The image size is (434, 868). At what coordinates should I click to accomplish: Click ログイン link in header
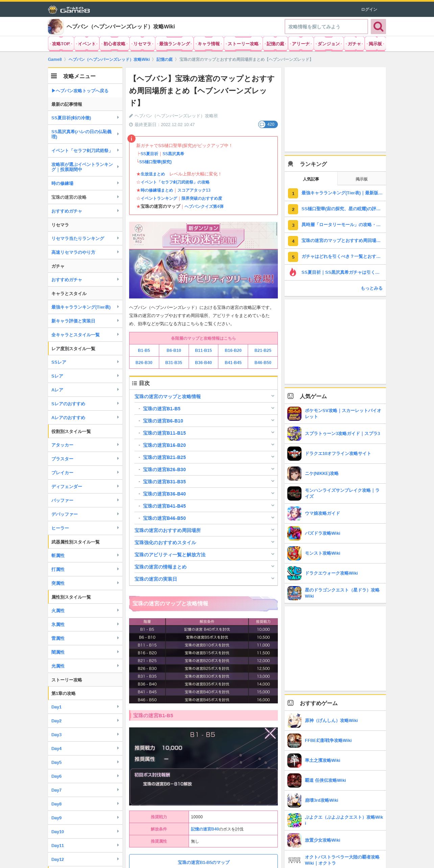(369, 9)
